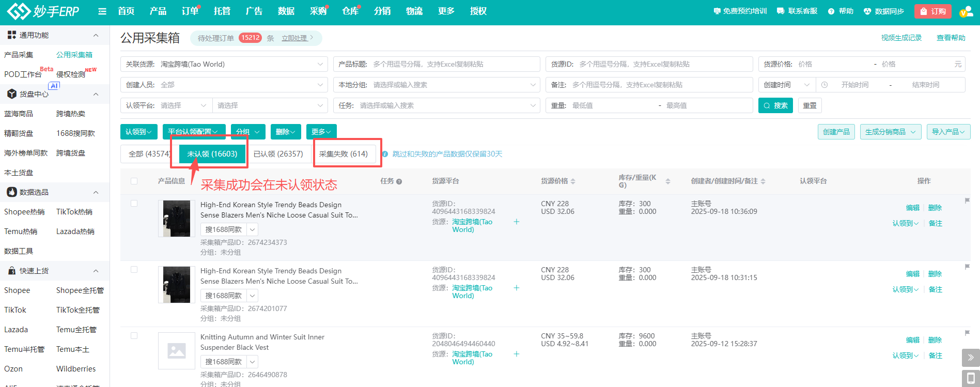980x387 pixels.
Task: Open the 订单 nav menu
Action: pos(190,11)
